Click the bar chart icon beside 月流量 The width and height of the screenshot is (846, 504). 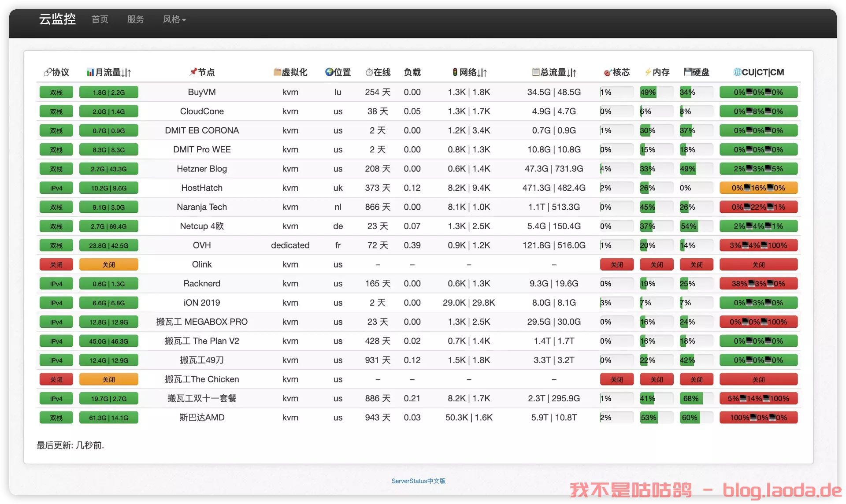tap(90, 72)
